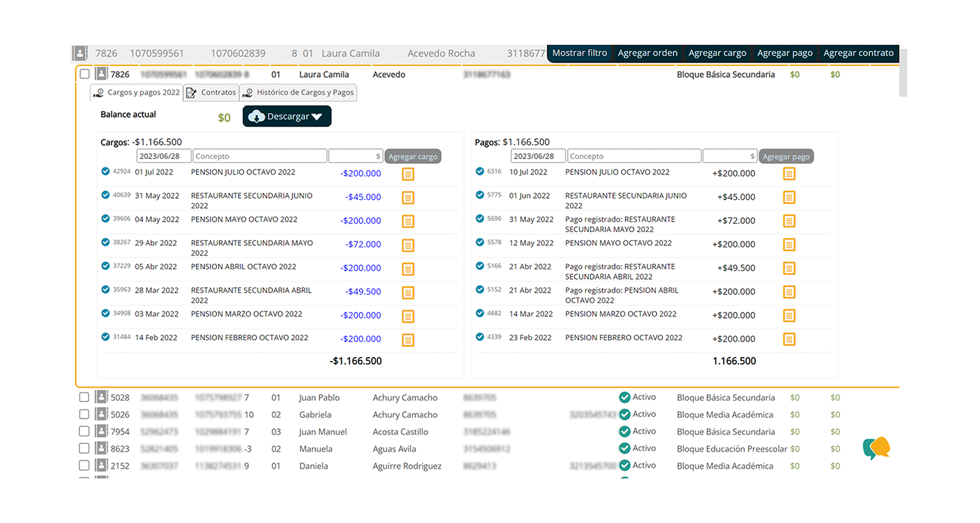Click profile icon next to student 8623

101,448
